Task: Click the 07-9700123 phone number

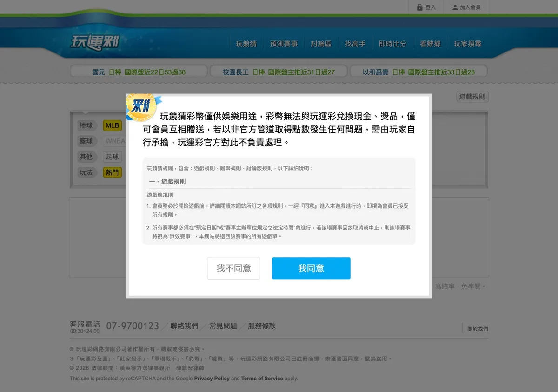Action: [x=133, y=326]
